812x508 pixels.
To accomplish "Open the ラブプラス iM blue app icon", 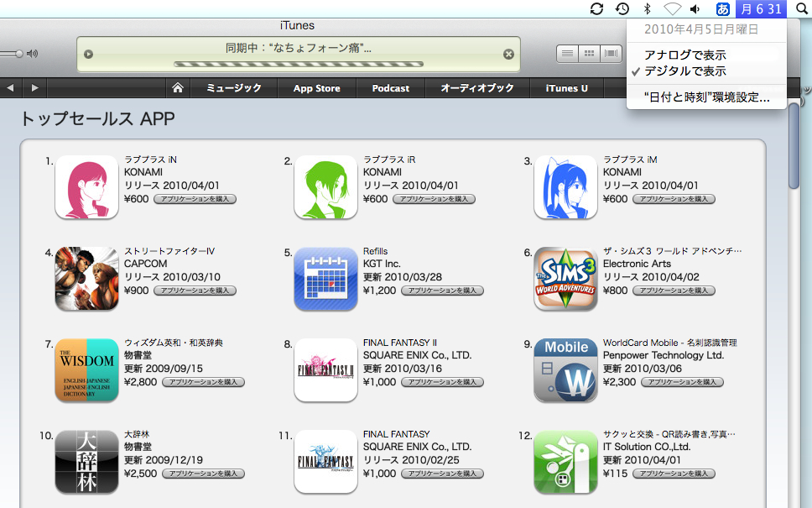I will click(565, 187).
